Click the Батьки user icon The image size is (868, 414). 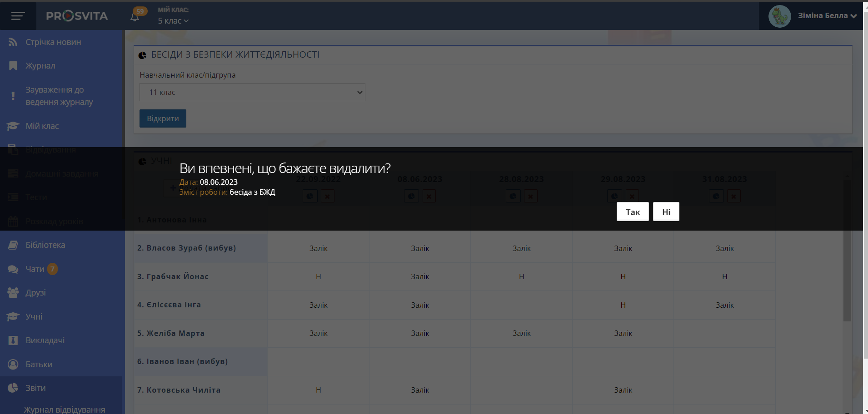(x=13, y=365)
